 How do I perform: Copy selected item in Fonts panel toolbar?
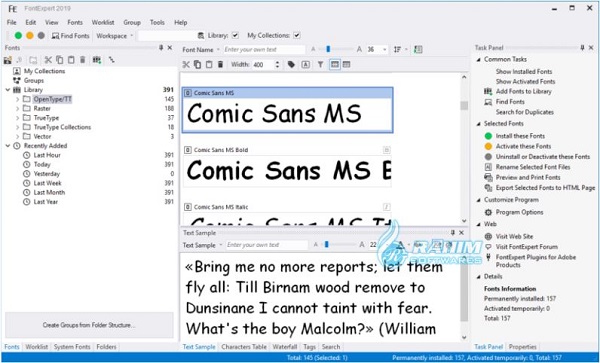pos(60,60)
